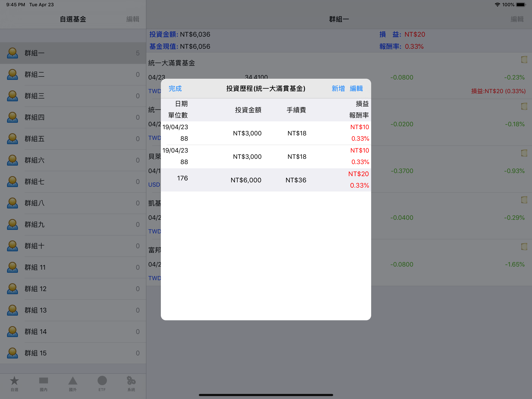
Task: Open note icon on the -0.93% fund row
Action: (524, 153)
